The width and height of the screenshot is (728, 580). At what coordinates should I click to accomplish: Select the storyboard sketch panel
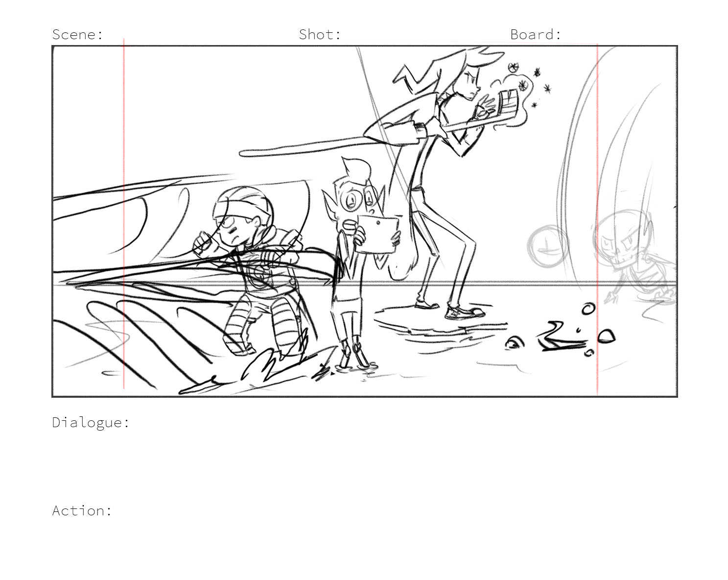(x=365, y=221)
